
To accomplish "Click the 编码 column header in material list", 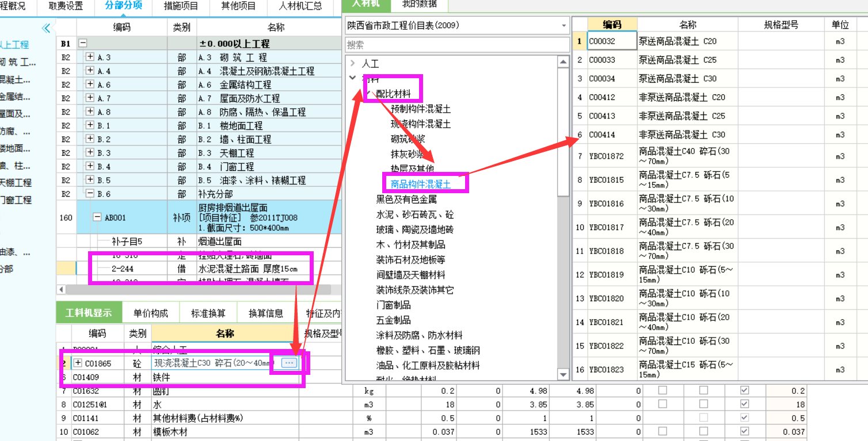I will point(612,24).
